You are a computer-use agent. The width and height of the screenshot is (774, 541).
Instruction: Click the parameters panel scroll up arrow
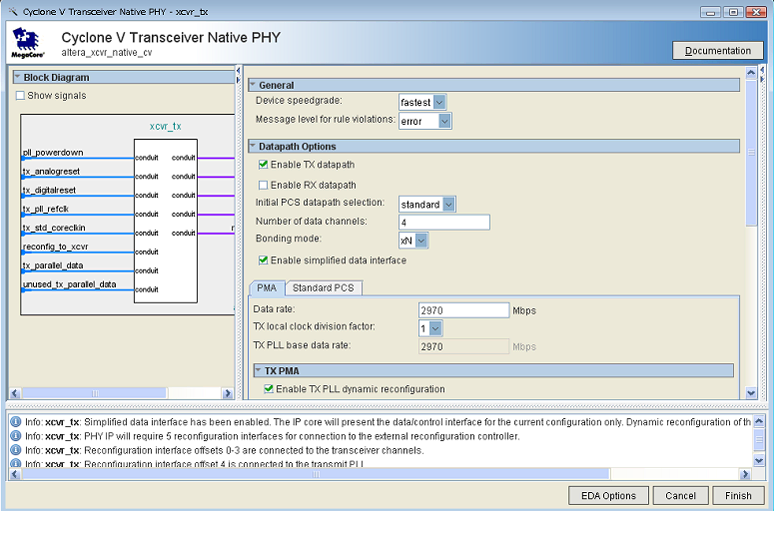(x=751, y=73)
